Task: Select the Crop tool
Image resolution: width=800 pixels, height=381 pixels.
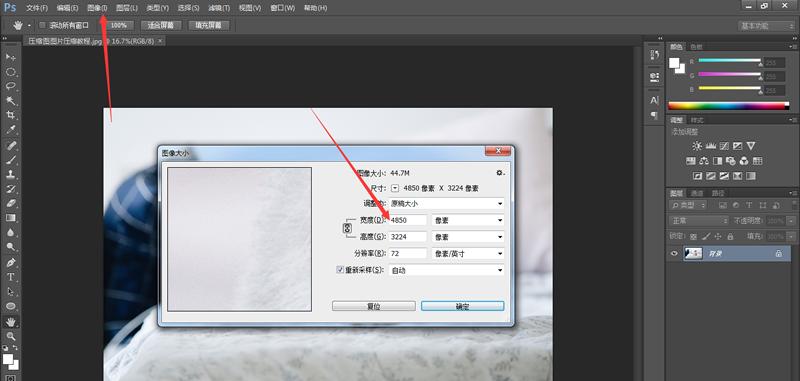Action: (x=11, y=115)
